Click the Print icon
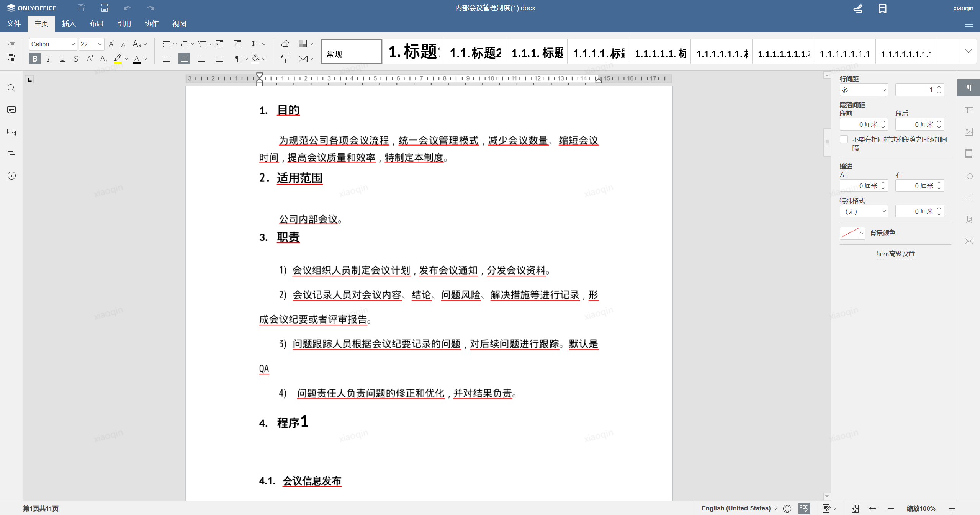The width and height of the screenshot is (980, 515). (104, 8)
